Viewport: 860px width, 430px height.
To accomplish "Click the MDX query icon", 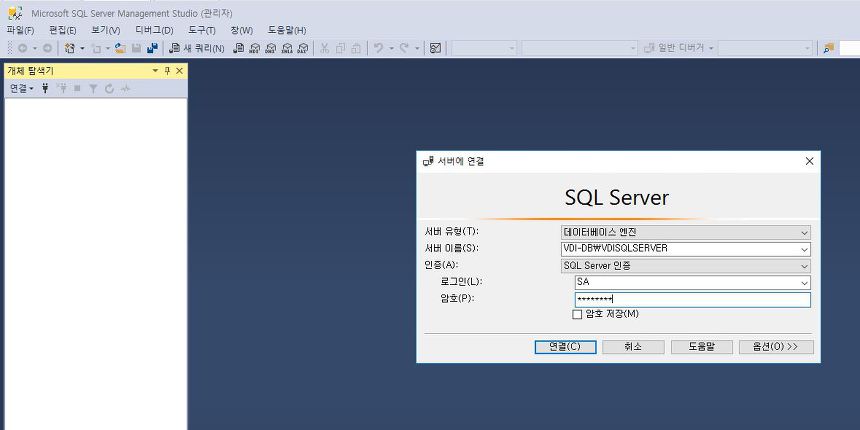I will [x=254, y=48].
